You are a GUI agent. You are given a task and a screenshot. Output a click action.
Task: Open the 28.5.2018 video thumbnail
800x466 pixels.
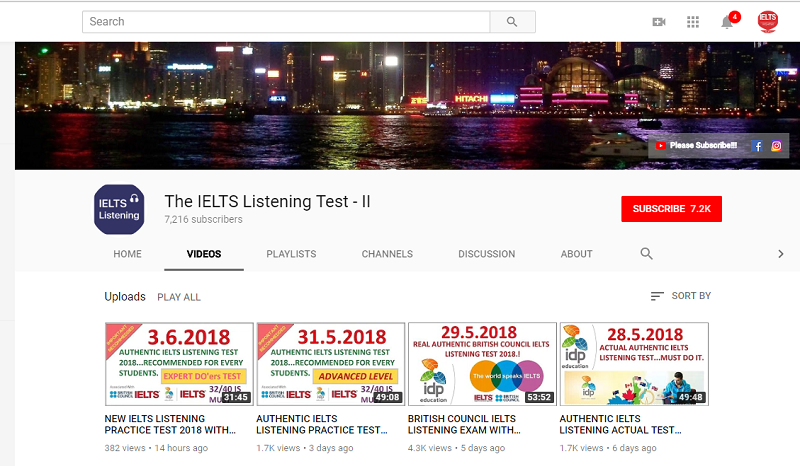[634, 364]
